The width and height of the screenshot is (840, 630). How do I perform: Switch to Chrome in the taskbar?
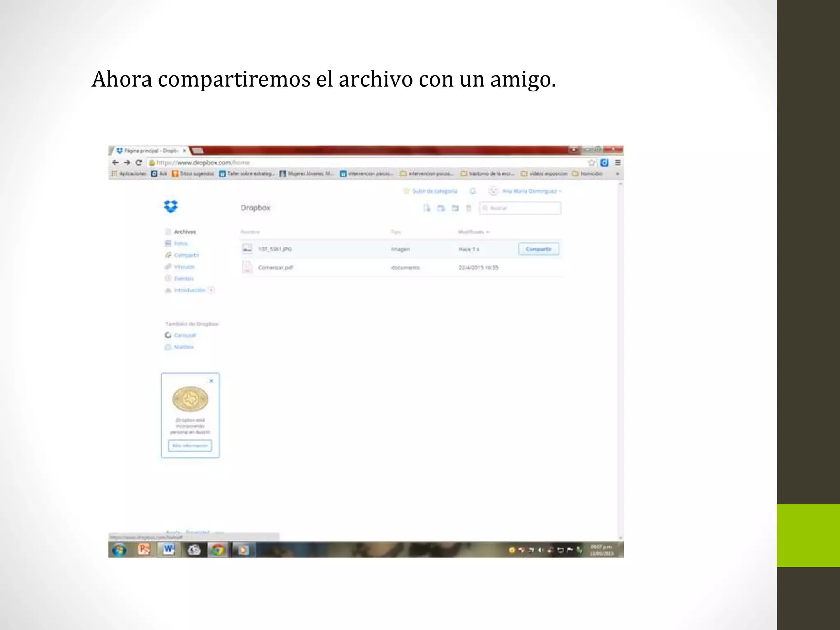click(218, 550)
